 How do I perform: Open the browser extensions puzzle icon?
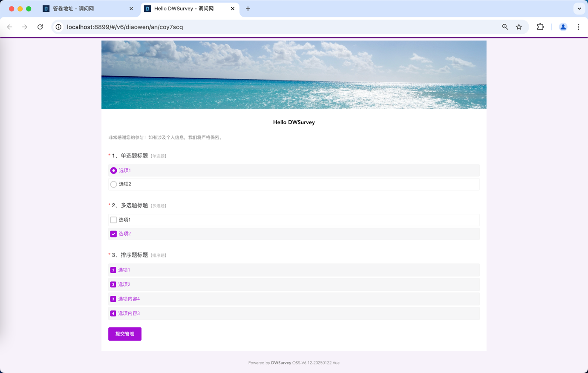(540, 27)
